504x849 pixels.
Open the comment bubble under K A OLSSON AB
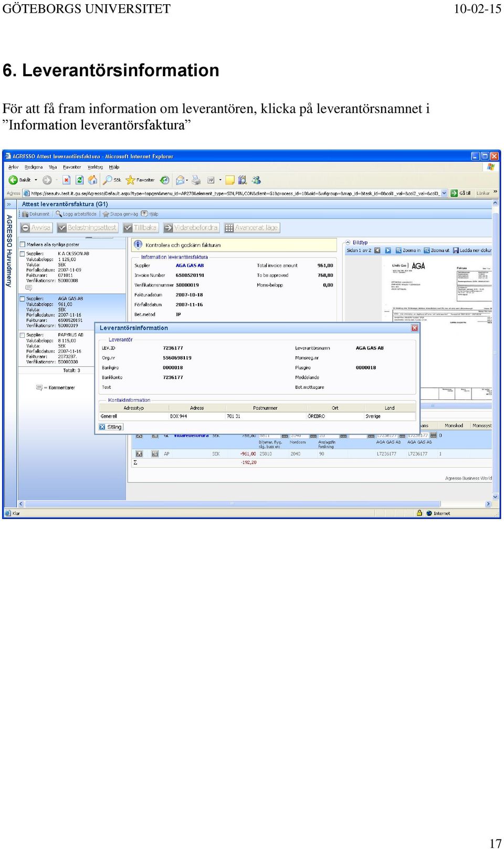[28, 287]
